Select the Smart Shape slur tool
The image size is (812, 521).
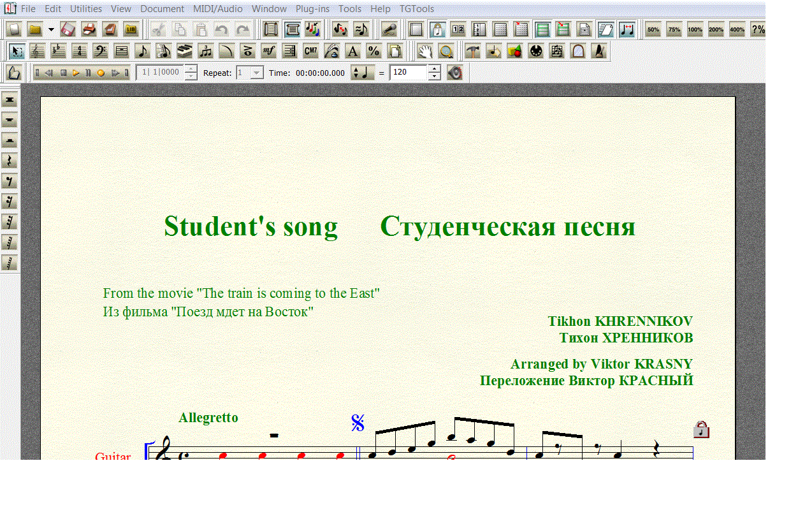(227, 51)
